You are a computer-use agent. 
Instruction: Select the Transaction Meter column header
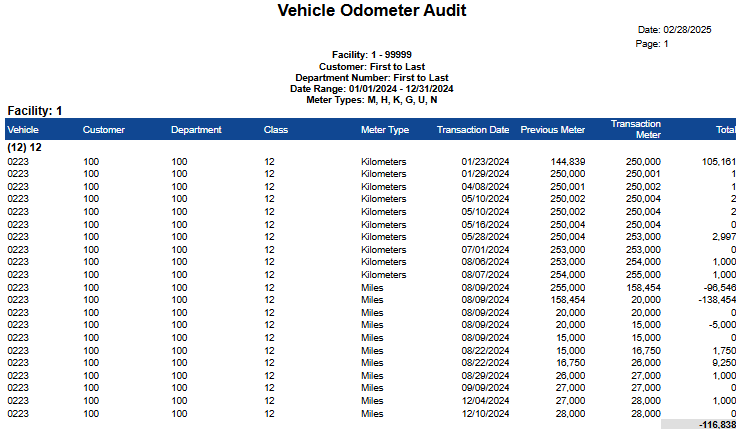pyautogui.click(x=635, y=130)
